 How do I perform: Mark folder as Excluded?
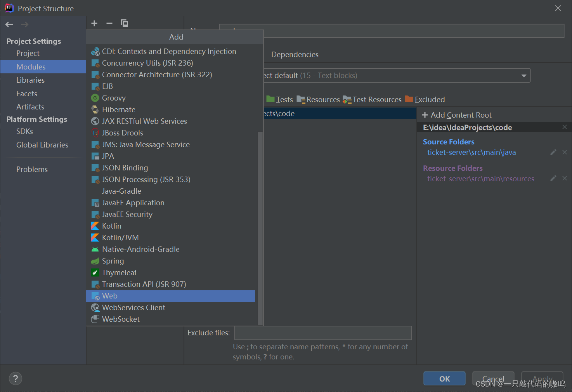425,99
